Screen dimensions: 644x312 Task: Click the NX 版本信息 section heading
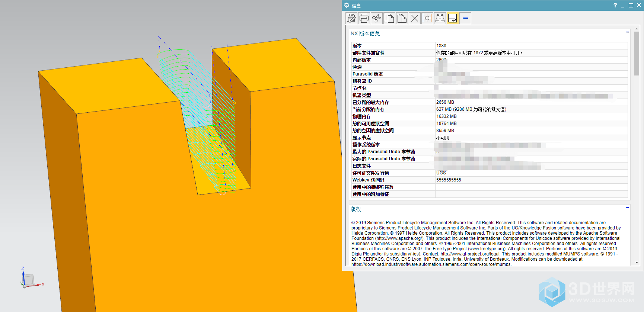(x=365, y=33)
